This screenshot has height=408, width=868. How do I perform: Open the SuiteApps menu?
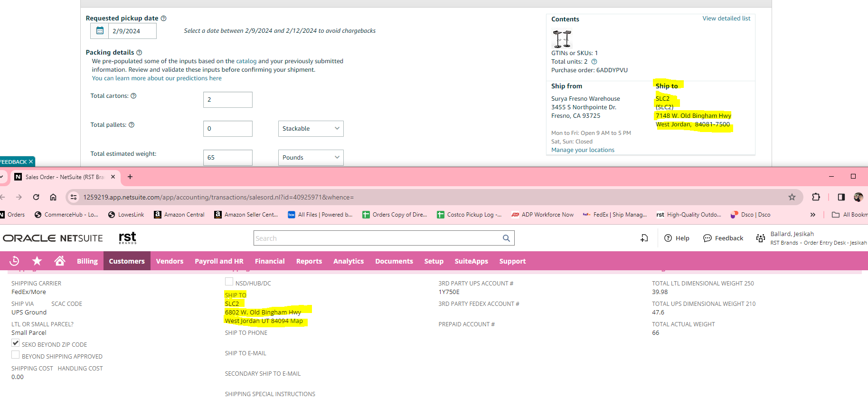point(472,261)
